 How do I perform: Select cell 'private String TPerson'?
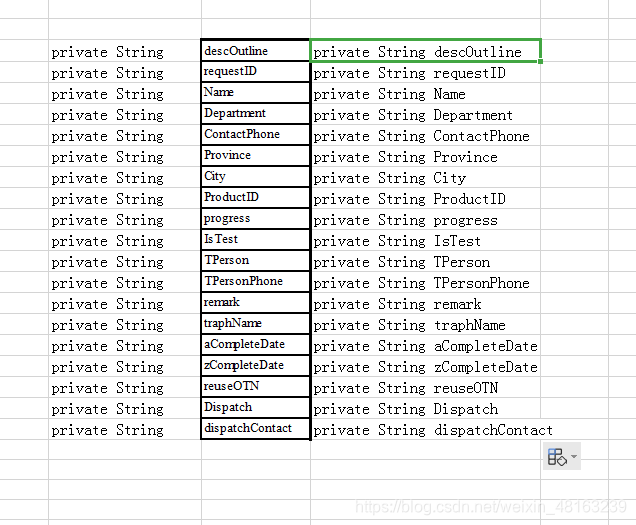pyautogui.click(x=425, y=261)
